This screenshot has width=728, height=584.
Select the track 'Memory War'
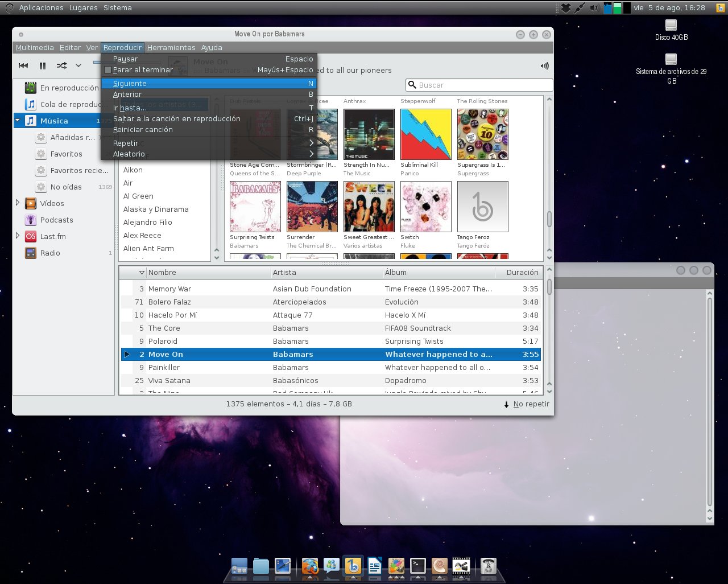(x=331, y=289)
